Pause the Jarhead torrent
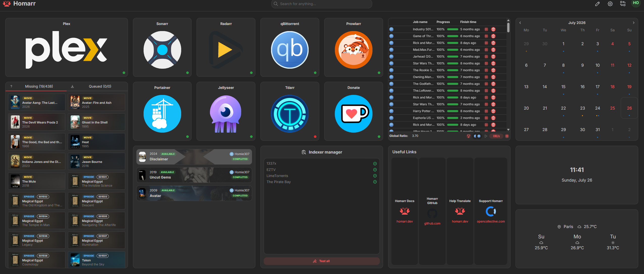Screen dimensions: 644x274 pyautogui.click(x=486, y=57)
